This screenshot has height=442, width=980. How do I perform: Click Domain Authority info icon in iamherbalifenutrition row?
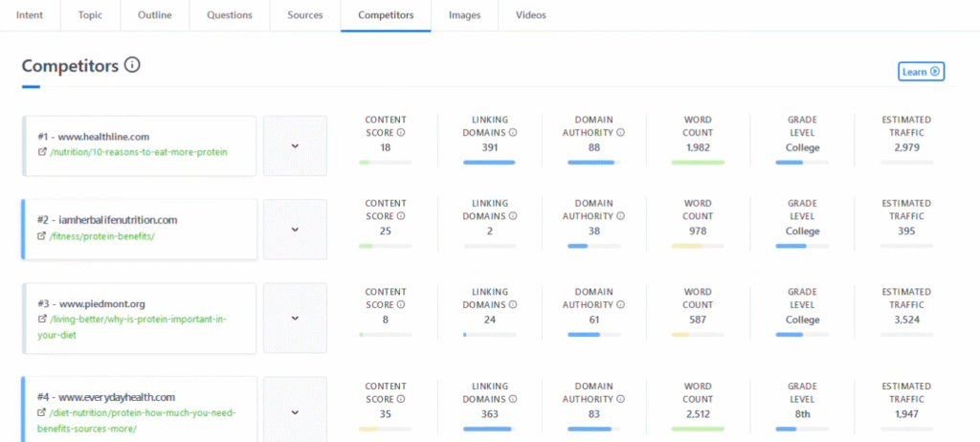(620, 216)
